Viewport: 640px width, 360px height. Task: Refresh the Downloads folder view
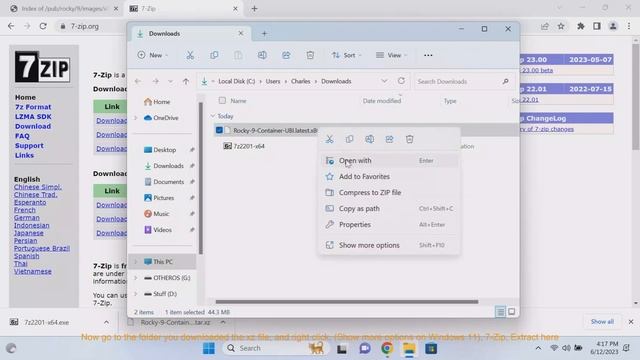[401, 81]
